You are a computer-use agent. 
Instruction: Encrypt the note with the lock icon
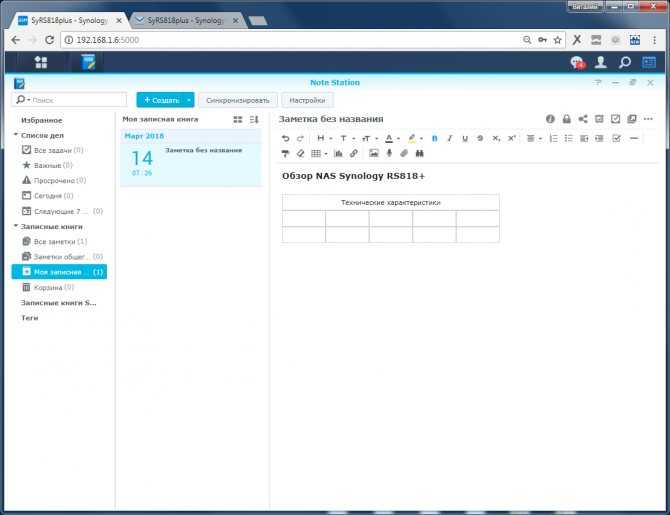[567, 119]
